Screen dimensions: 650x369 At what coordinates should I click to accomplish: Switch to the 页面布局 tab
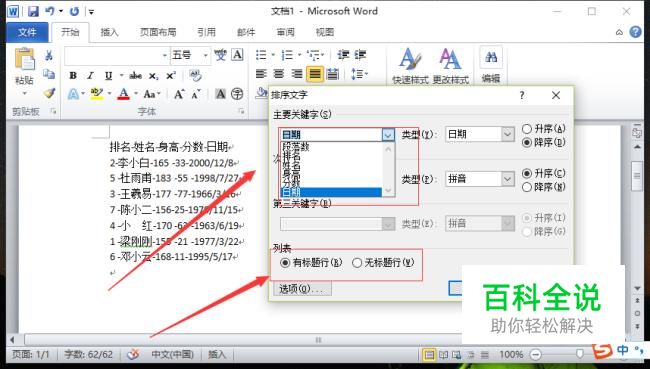click(158, 32)
